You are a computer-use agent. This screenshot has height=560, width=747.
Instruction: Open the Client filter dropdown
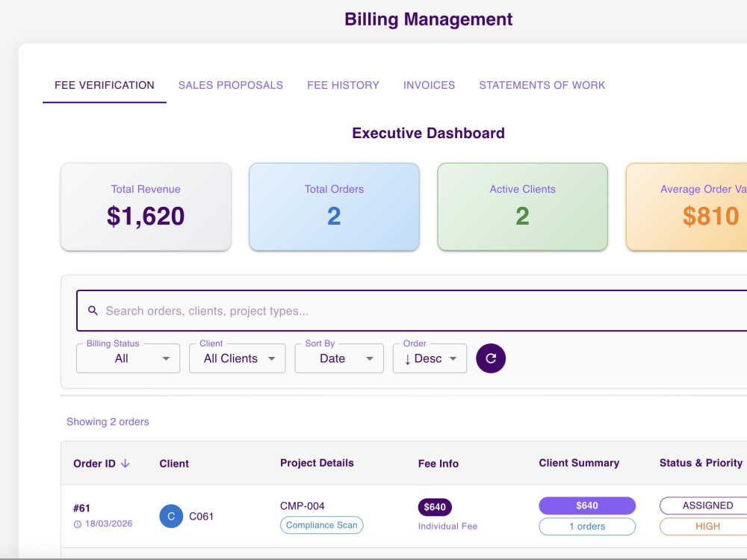(238, 358)
